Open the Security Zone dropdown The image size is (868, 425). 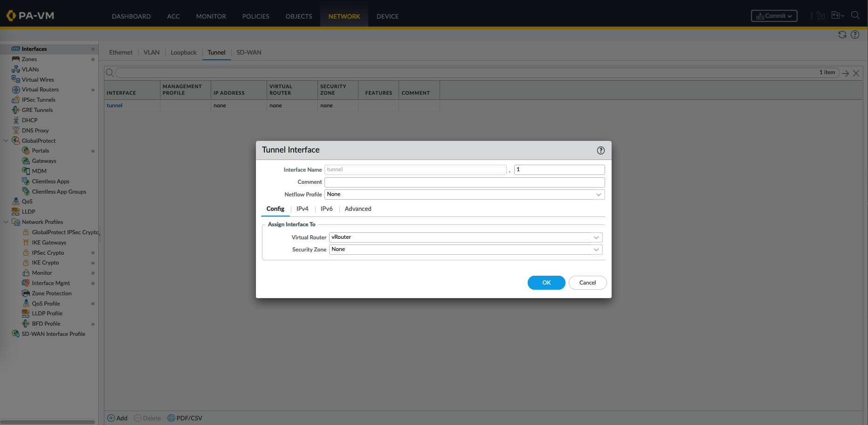(x=596, y=250)
